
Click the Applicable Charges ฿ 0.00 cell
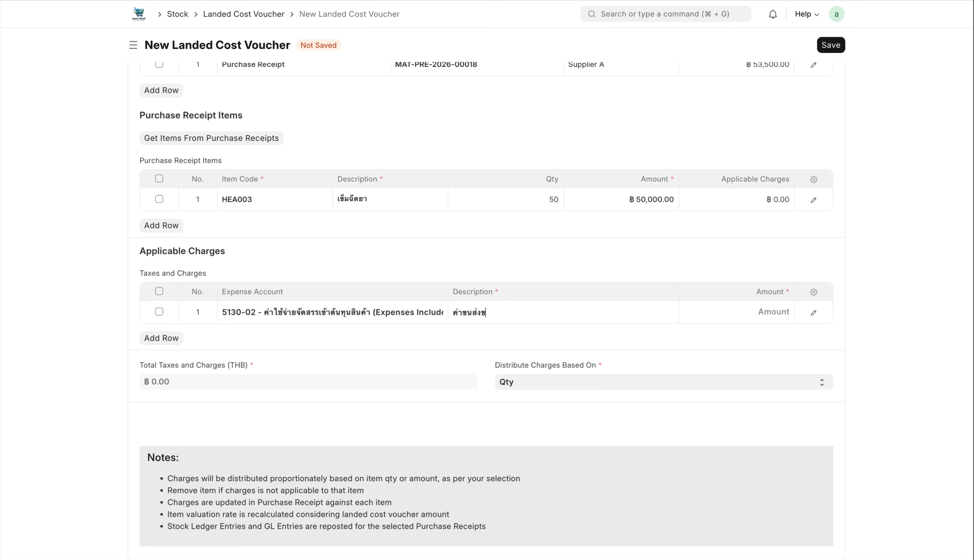pos(736,199)
